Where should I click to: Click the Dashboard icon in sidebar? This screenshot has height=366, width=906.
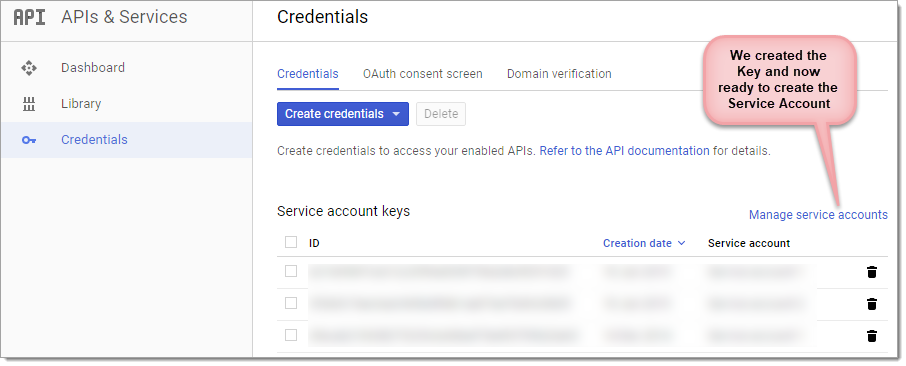29,68
